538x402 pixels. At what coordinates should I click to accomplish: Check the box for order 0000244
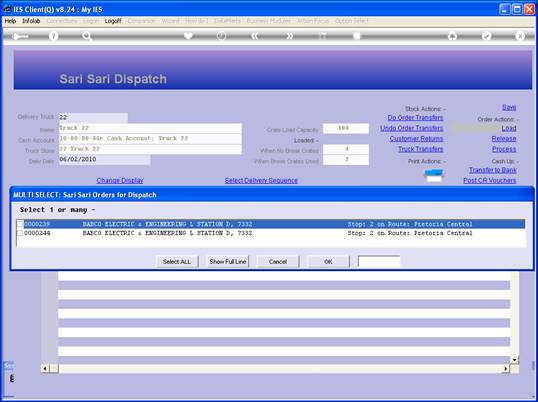coord(20,233)
